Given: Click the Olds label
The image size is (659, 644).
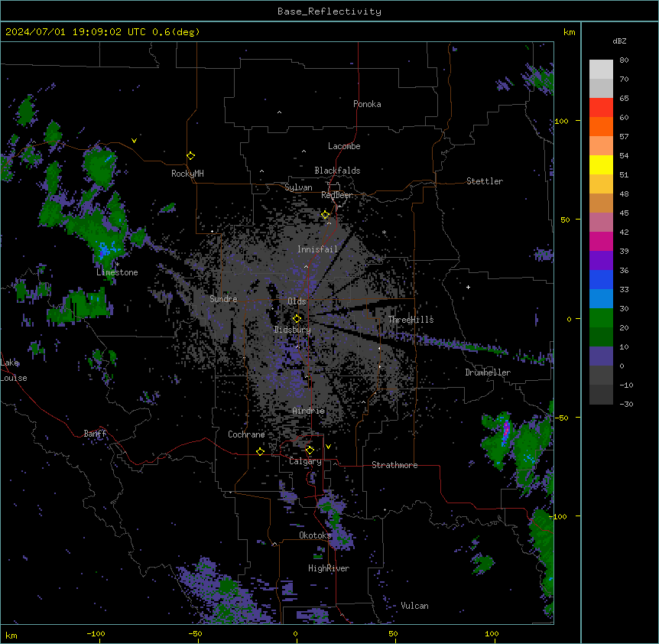Looking at the screenshot, I should click(x=297, y=301).
